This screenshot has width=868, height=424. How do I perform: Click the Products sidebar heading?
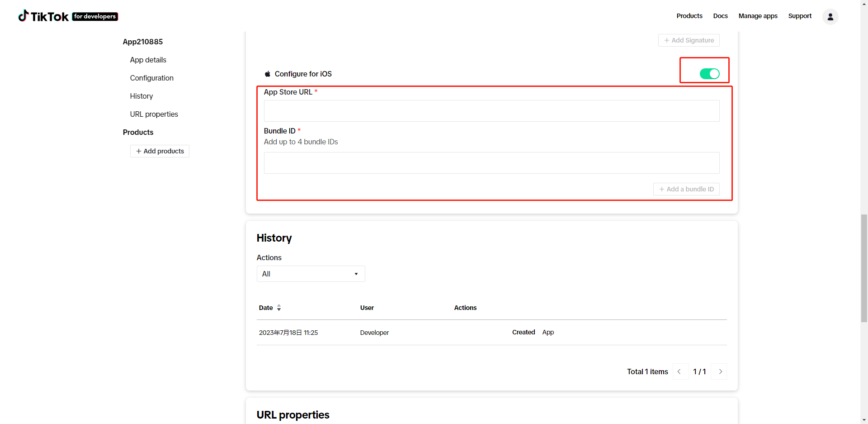tap(138, 132)
